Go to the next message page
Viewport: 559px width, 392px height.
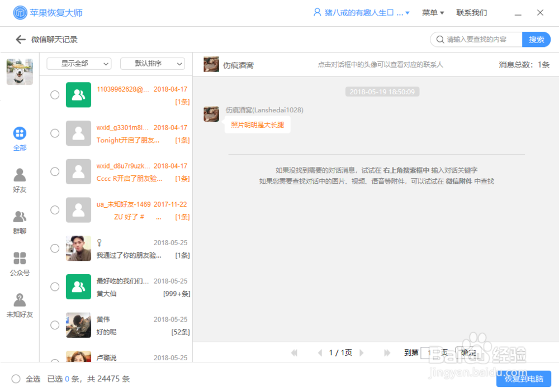pos(362,353)
